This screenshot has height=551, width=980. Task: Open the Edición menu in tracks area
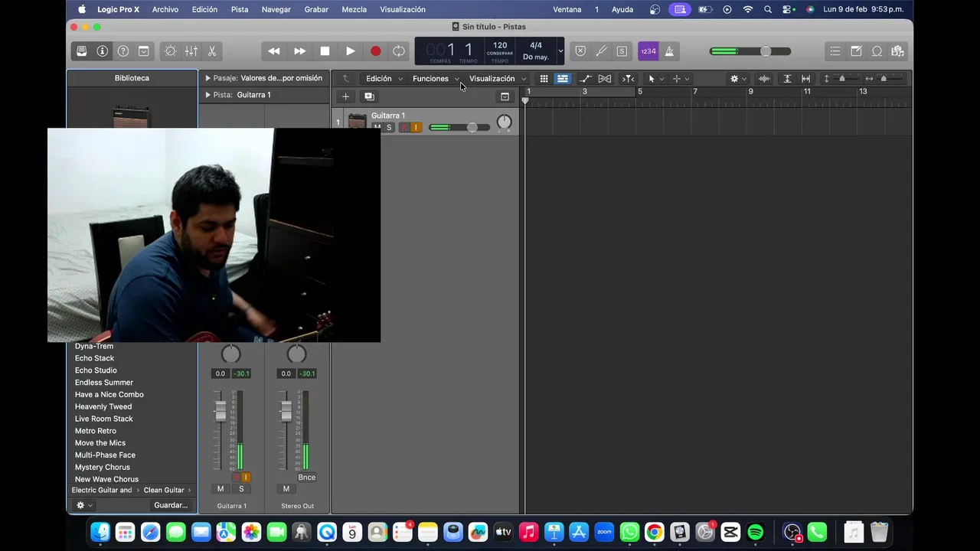(x=384, y=79)
